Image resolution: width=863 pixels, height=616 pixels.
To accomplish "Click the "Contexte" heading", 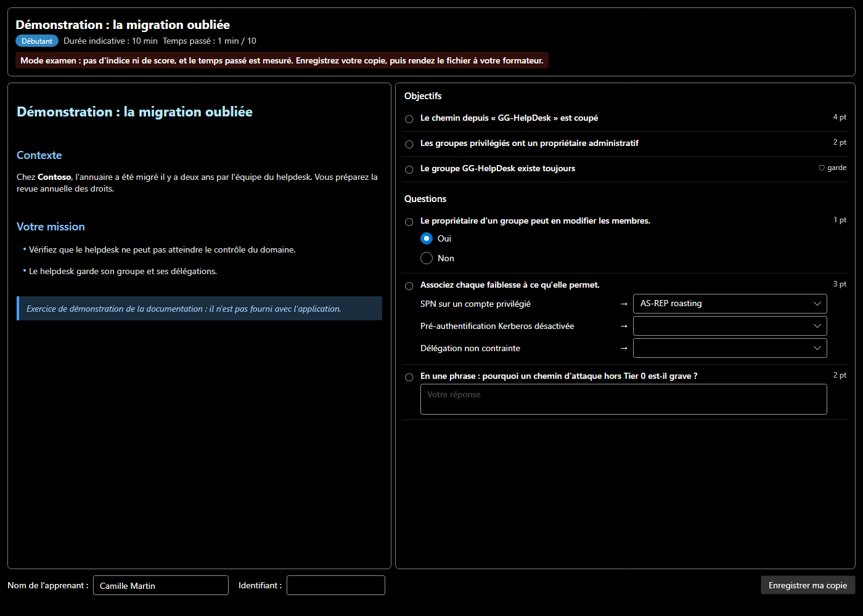I will [x=39, y=155].
